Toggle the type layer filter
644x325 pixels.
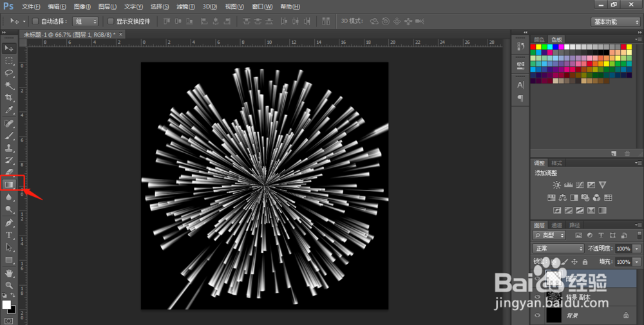(x=601, y=236)
